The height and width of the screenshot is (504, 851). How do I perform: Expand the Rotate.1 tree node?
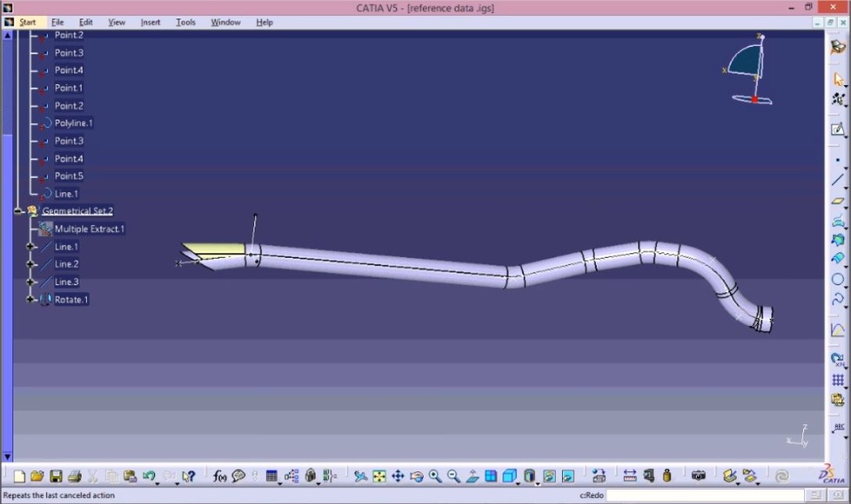tap(30, 299)
